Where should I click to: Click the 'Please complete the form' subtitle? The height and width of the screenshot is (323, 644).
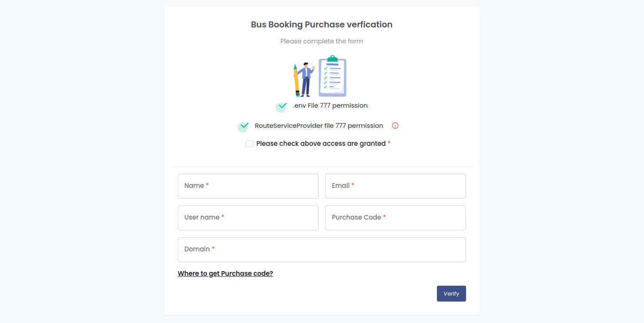click(x=322, y=41)
